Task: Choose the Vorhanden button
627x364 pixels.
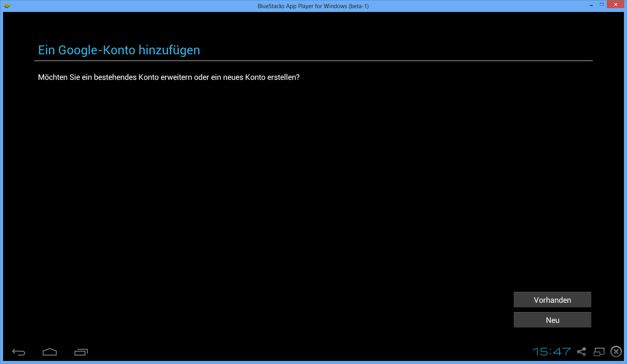Action: click(x=553, y=300)
